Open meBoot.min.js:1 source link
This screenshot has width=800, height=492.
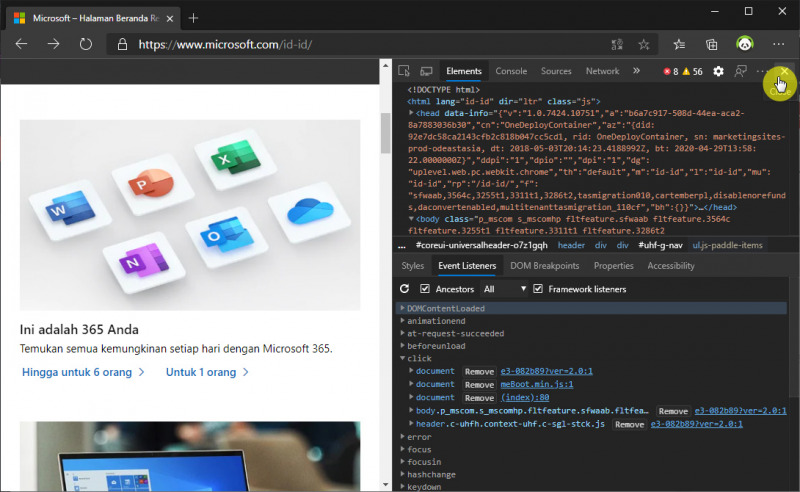(x=537, y=384)
